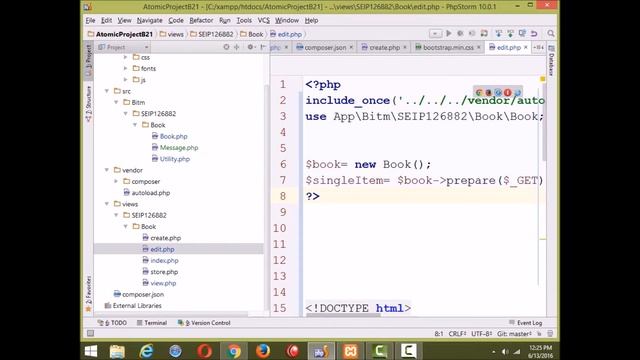640x360 pixels.
Task: Select Message.php in the project tree
Action: pos(179,148)
